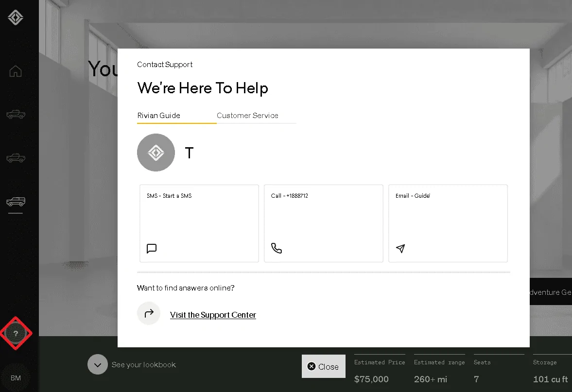Viewport: 572px width, 392px height.
Task: Select the second pickup truck icon in the sidebar
Action: [16, 158]
